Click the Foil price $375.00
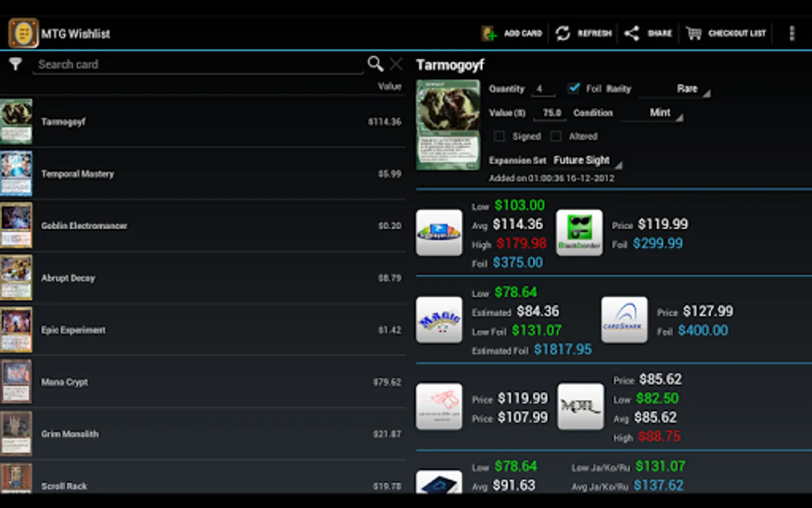812x508 pixels. click(x=518, y=262)
